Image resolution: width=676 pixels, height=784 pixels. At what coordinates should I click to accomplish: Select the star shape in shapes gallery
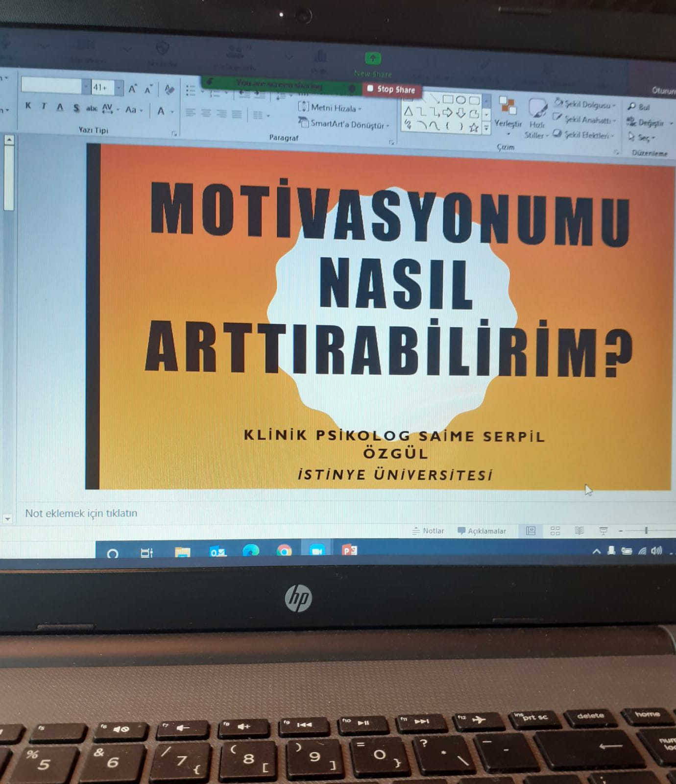(473, 128)
